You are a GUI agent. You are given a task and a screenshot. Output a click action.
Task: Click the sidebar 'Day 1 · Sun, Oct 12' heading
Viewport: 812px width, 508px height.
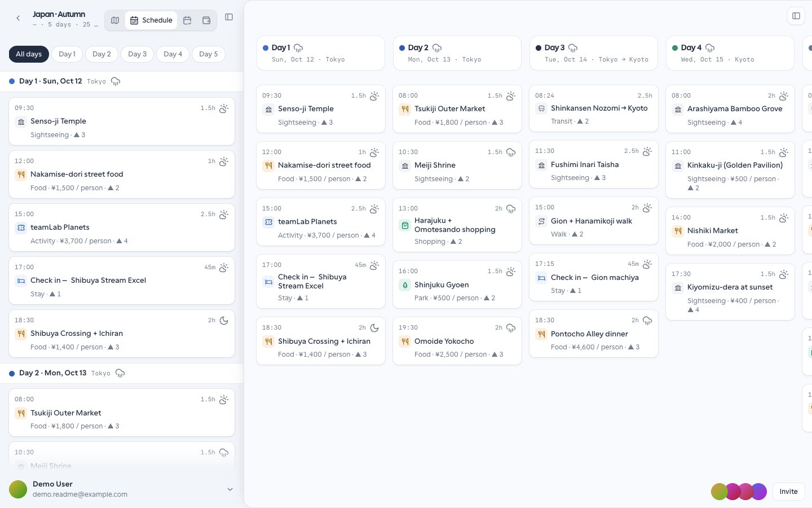[50, 81]
